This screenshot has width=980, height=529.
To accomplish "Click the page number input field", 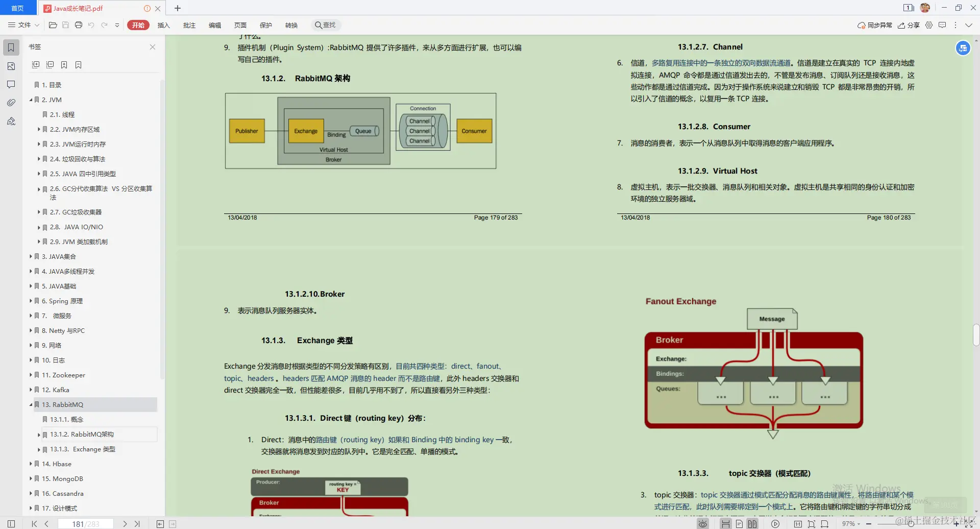I will pos(86,524).
